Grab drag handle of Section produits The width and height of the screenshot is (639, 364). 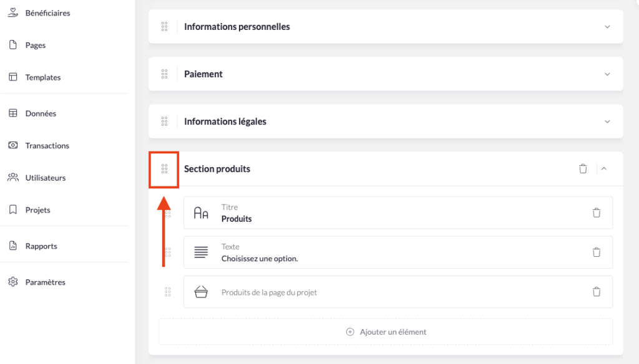[164, 169]
